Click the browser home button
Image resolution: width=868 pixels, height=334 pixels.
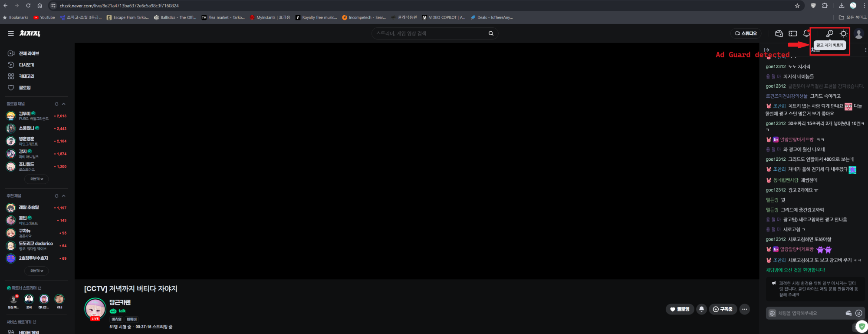(x=39, y=6)
